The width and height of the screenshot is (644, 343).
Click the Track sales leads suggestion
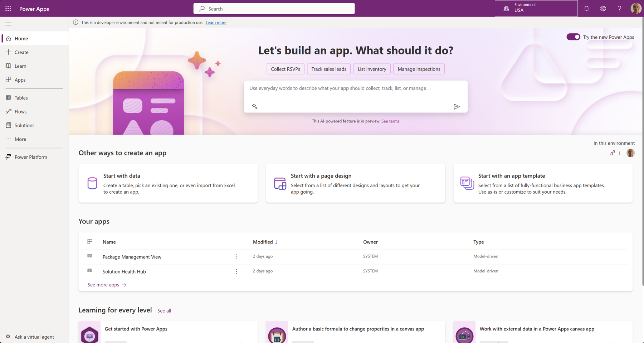(328, 69)
